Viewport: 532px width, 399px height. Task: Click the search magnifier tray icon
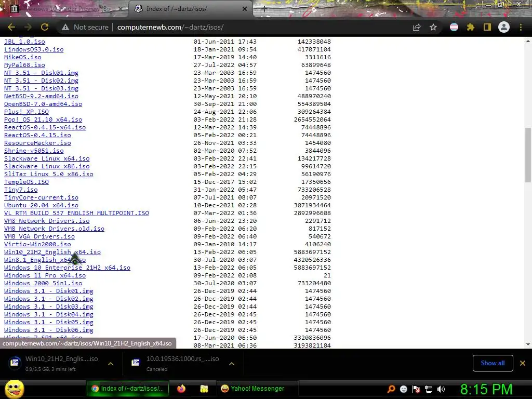point(391,389)
